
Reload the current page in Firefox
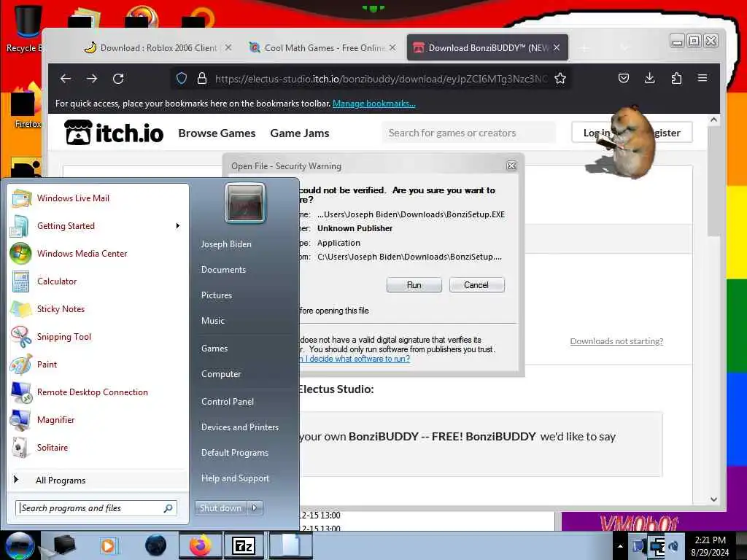click(x=118, y=79)
